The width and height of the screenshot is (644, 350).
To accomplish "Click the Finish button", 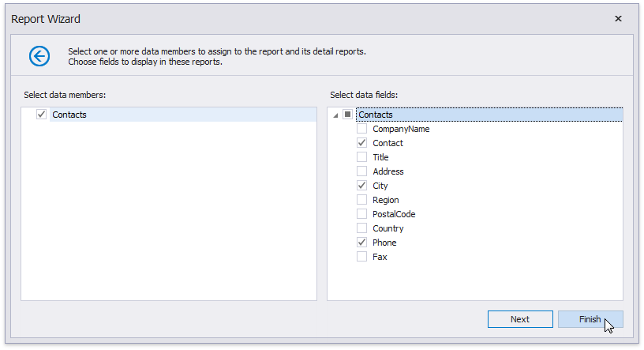I will click(590, 319).
